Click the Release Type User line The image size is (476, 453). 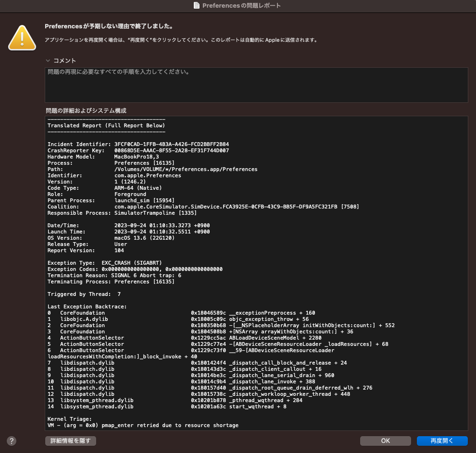click(88, 244)
